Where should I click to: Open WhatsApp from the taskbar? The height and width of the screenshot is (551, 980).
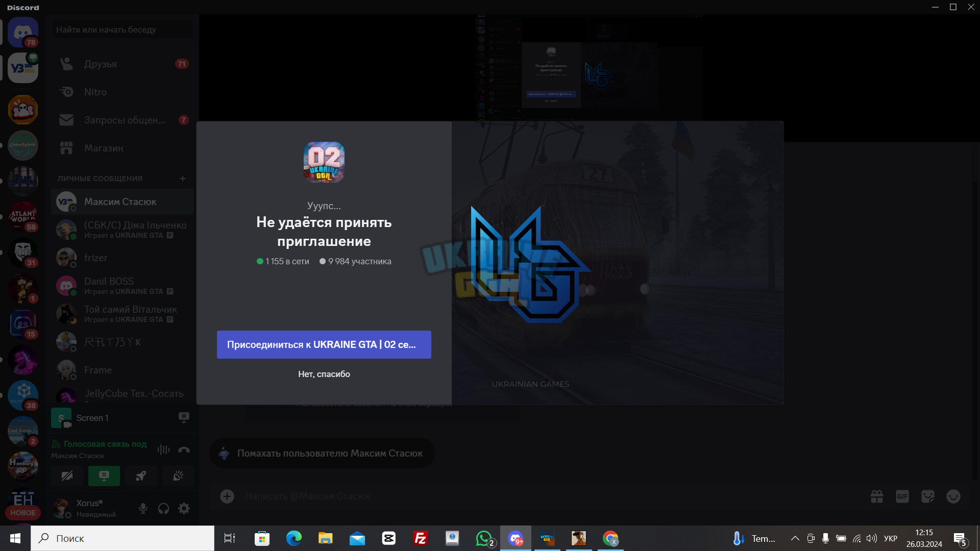tap(484, 538)
